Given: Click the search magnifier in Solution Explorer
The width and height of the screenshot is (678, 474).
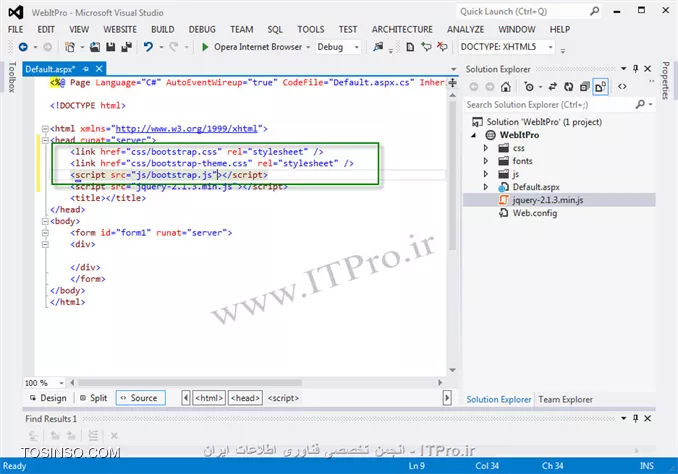Looking at the screenshot, I should 640,104.
